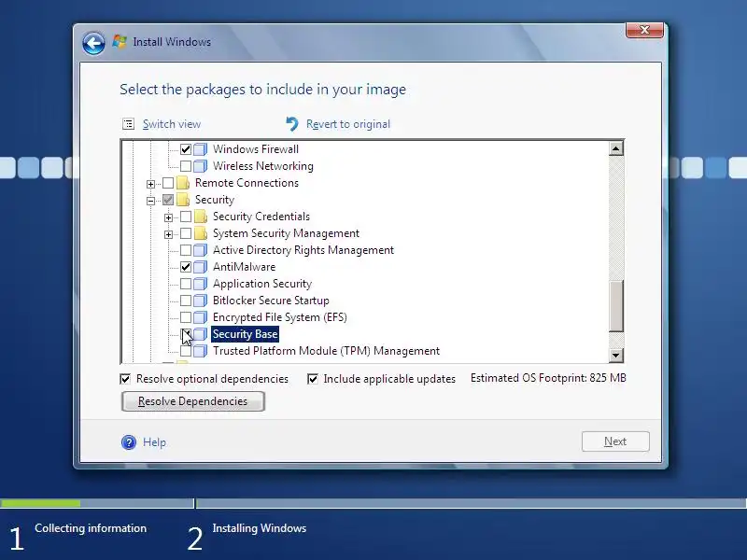
Task: Toggle Resolve optional dependencies checkbox
Action: 125,379
